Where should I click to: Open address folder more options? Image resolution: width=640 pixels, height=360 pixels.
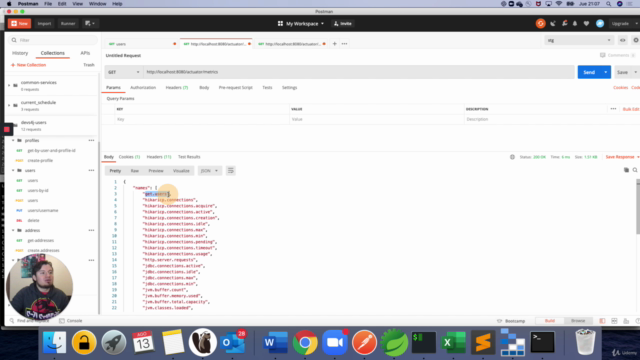(x=91, y=231)
